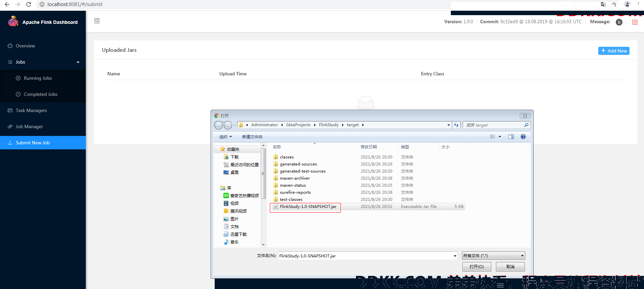Open dialog help icon
Viewport: 644px width, 289px height.
[523, 137]
